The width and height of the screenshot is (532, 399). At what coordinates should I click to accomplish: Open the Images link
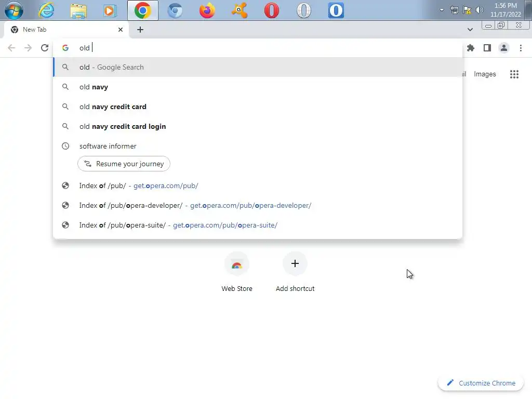[485, 74]
